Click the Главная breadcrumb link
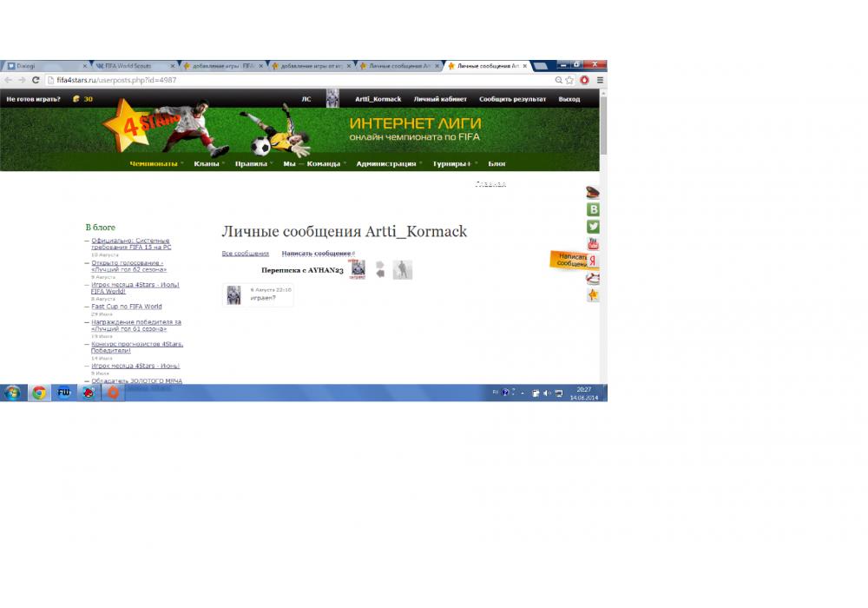Screen dimensions: 868x608 click(490, 184)
